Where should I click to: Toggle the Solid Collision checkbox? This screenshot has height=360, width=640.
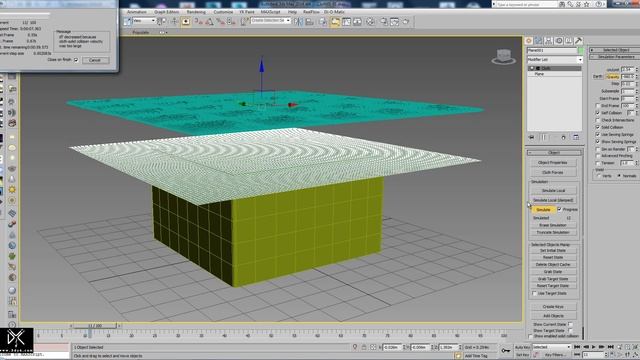coord(598,127)
